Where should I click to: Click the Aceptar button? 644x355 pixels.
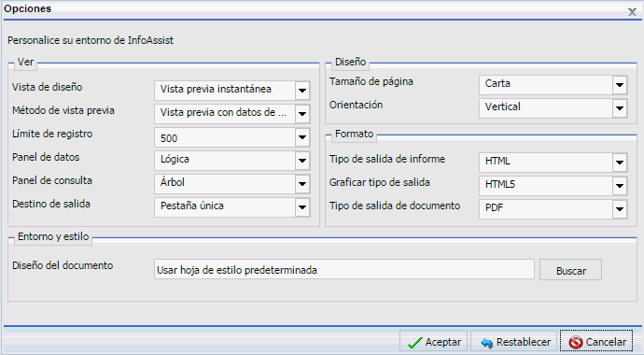point(434,341)
